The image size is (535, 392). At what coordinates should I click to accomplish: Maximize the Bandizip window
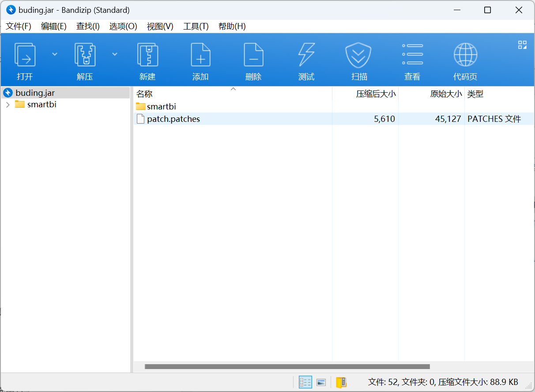click(487, 10)
